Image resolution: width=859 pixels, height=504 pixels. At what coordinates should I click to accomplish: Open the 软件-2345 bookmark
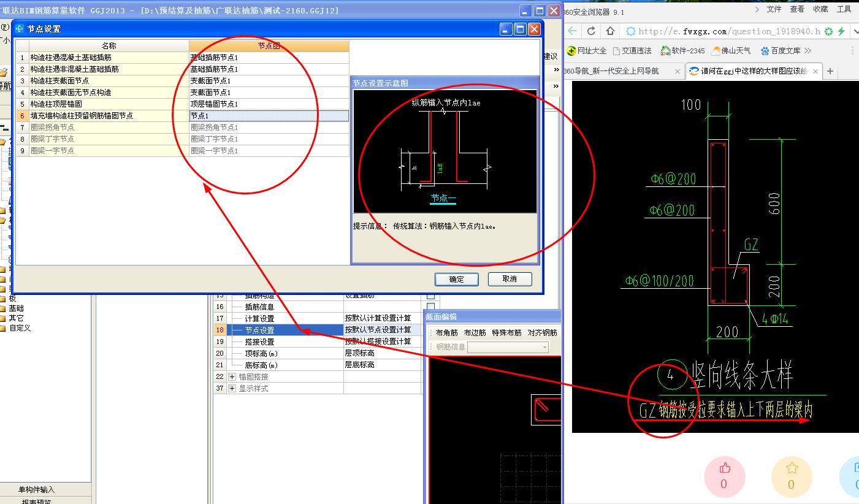click(x=682, y=51)
